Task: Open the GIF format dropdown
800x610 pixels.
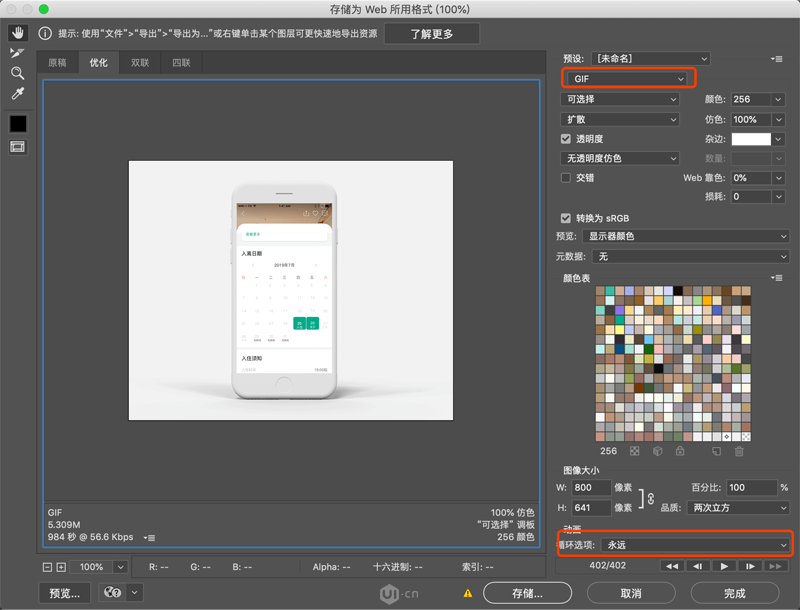Action: pyautogui.click(x=627, y=79)
